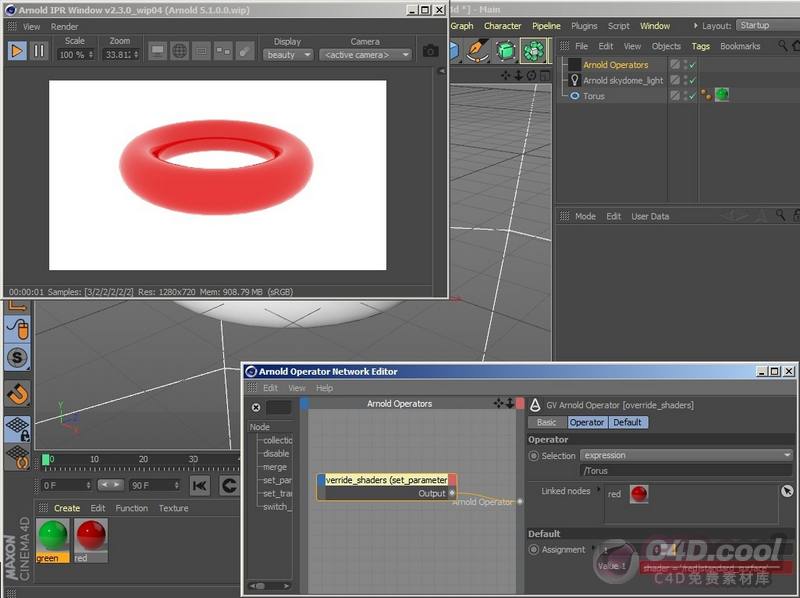800x598 pixels.
Task: Toggle the Arnold skydome_light layer square
Action: (675, 80)
